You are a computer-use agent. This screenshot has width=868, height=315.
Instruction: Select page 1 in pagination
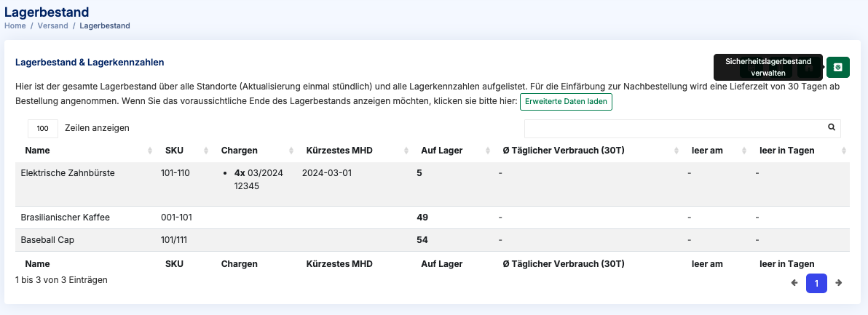(816, 283)
